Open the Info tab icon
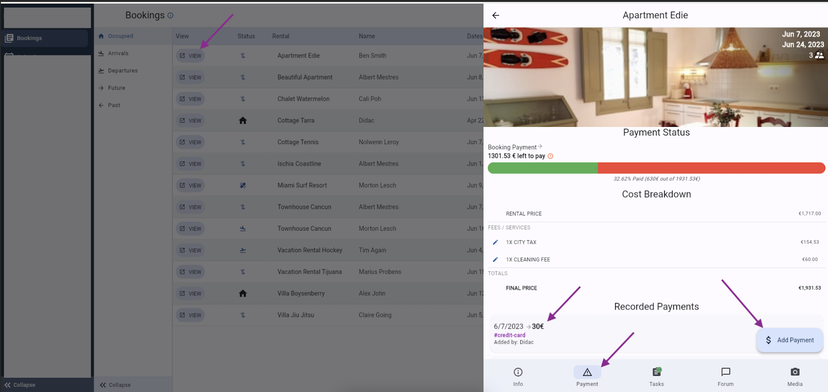 coord(518,372)
